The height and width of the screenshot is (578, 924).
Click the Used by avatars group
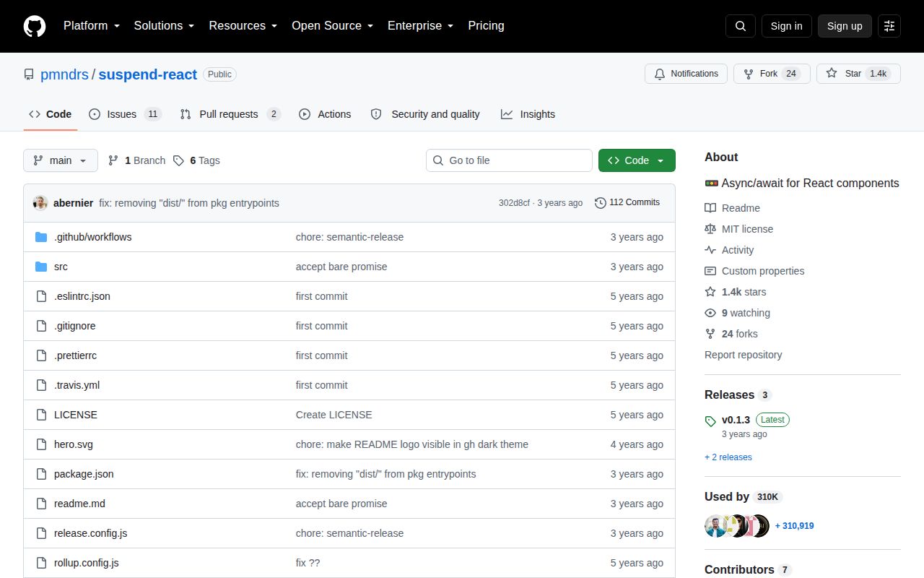(737, 526)
